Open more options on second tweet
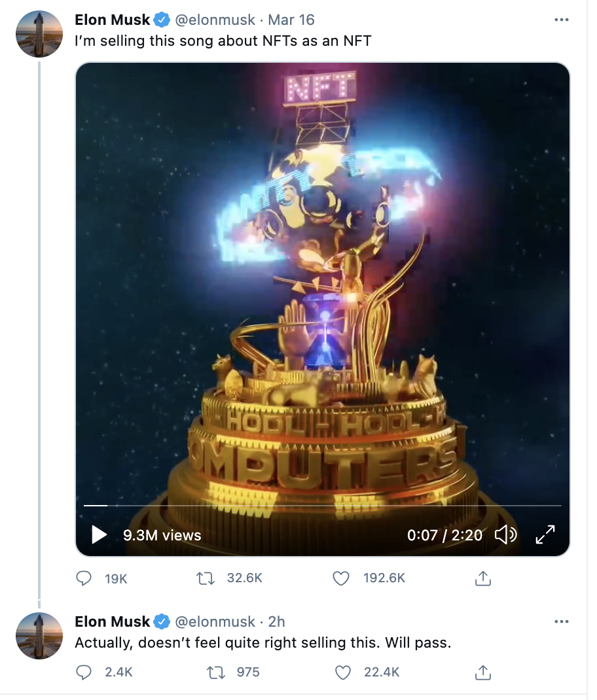The height and width of the screenshot is (700, 597). 561,621
